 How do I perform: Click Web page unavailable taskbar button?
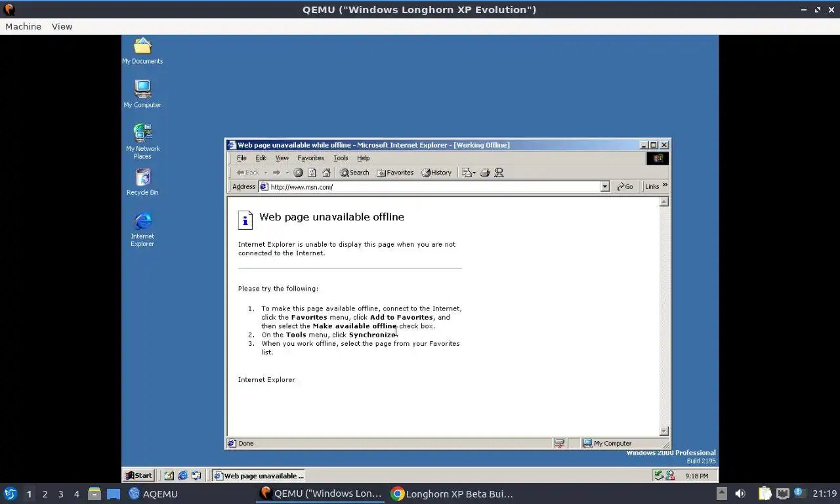tap(259, 476)
